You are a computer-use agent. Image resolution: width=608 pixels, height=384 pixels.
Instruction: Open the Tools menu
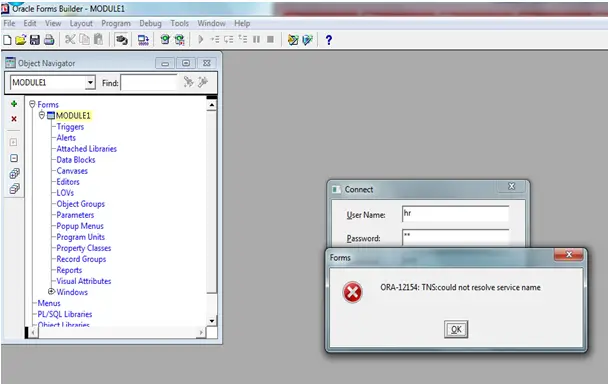pyautogui.click(x=180, y=23)
